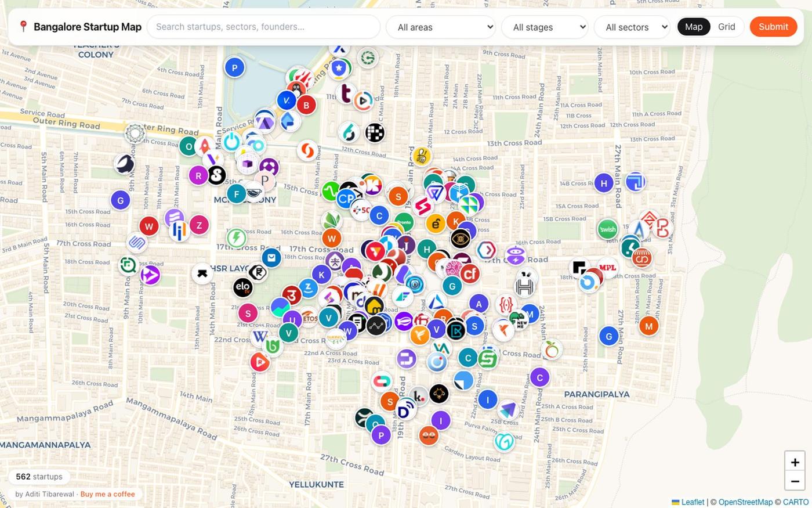Click the yellow e logo marker
The height and width of the screenshot is (508, 812).
coord(436,224)
